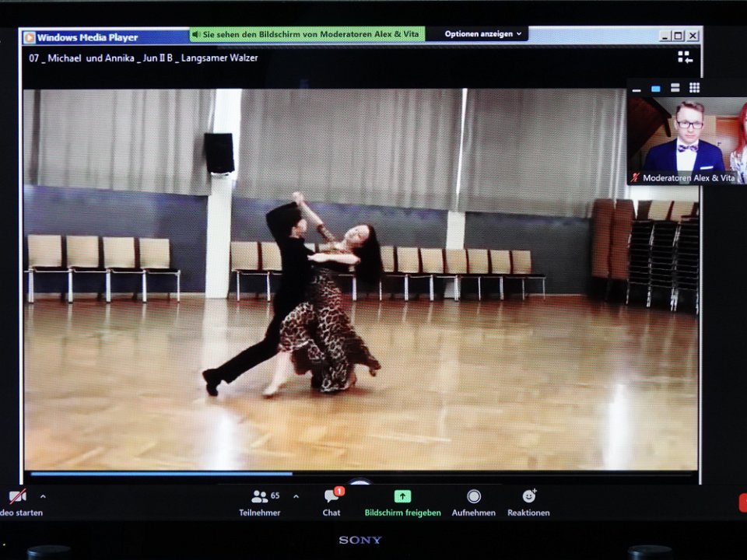Start recording with Aufnehmen

tap(474, 503)
